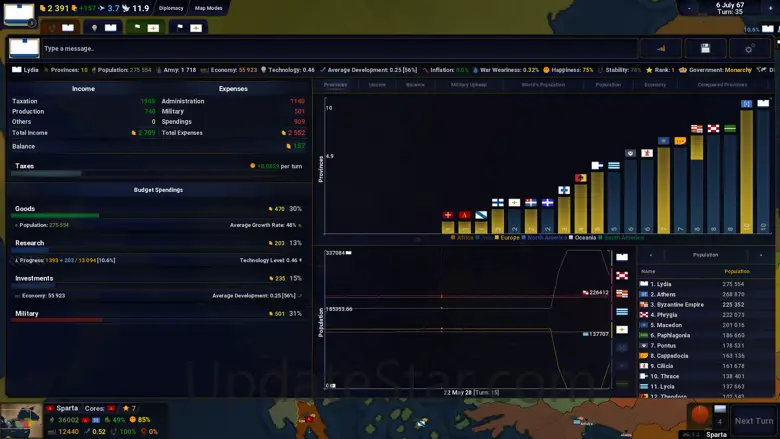Viewport: 780px width, 439px height.
Task: Click the Sparta province name label
Action: click(x=67, y=408)
